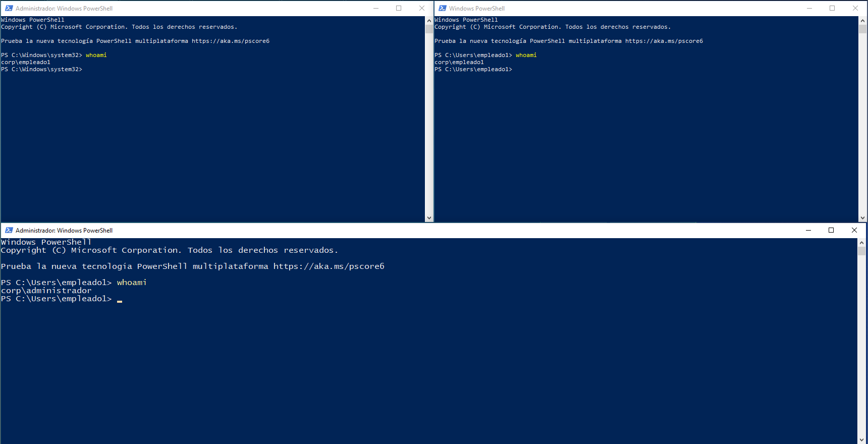This screenshot has height=444, width=868.
Task: Close the top-left Administrador PowerShell window
Action: coord(422,8)
